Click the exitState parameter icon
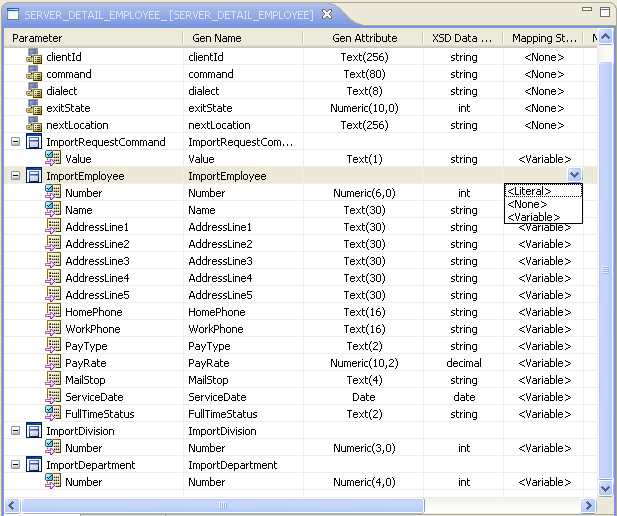The height and width of the screenshot is (516, 617). (x=34, y=108)
